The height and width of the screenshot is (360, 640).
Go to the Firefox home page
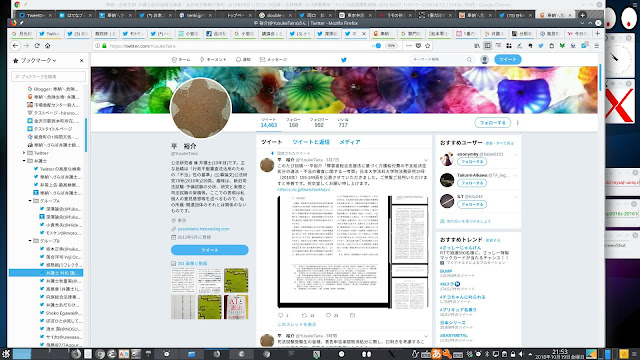(x=47, y=46)
